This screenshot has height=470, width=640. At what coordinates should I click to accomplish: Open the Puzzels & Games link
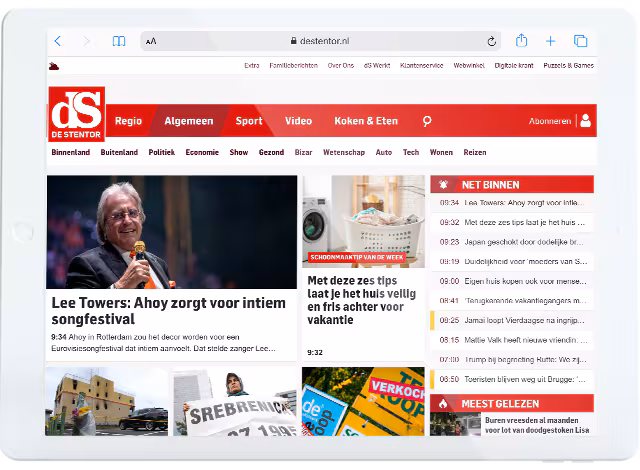(571, 65)
